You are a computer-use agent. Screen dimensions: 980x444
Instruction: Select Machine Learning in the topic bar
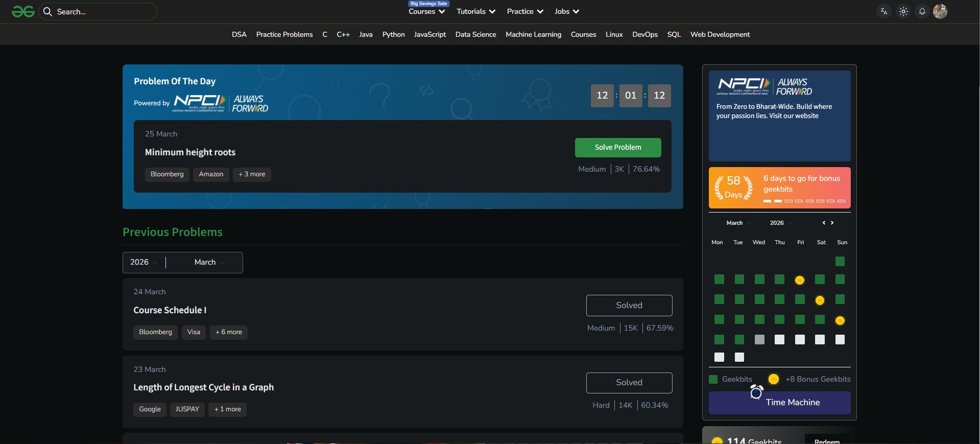[x=533, y=34]
